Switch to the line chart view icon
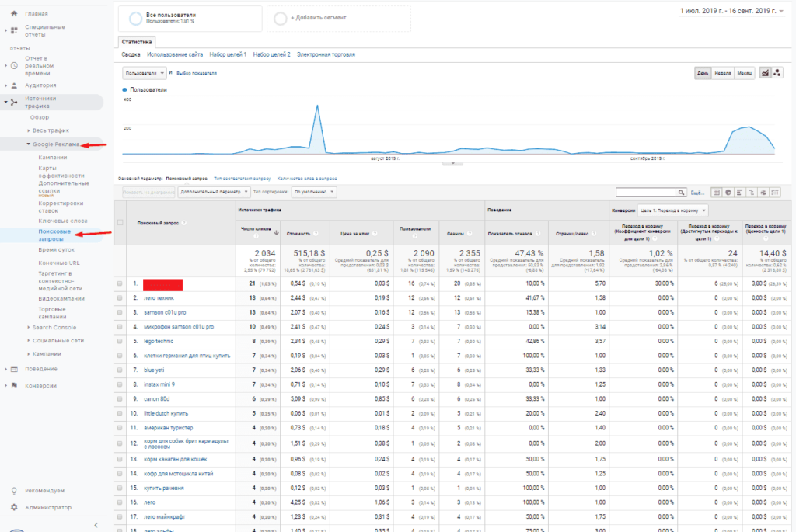This screenshot has width=796, height=532. (x=764, y=73)
